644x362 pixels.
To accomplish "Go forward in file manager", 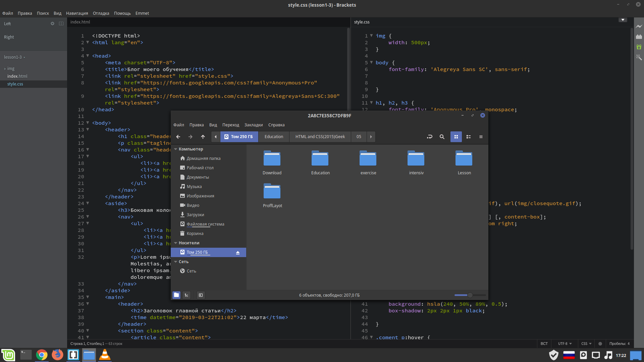I will (x=191, y=137).
